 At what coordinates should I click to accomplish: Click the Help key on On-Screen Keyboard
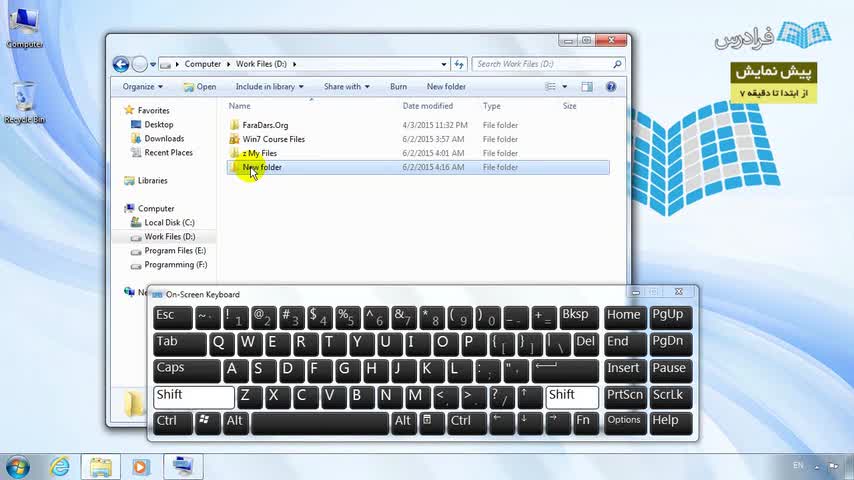click(x=670, y=423)
